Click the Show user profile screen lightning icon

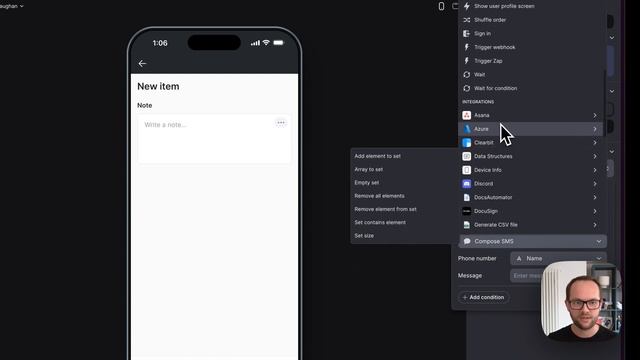point(467,6)
